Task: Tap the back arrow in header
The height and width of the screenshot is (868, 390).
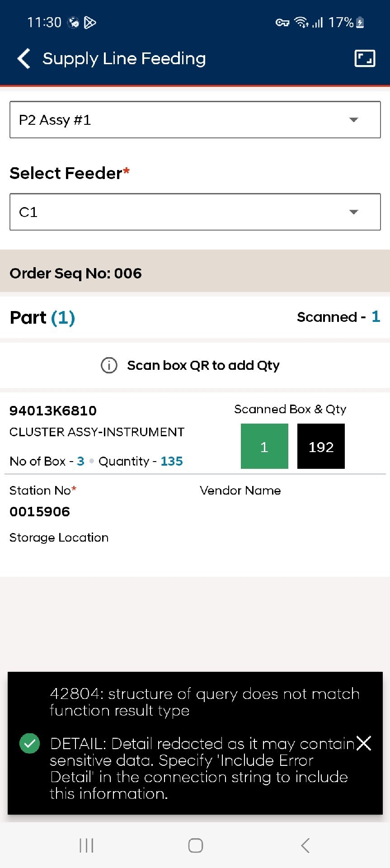Action: 24,59
